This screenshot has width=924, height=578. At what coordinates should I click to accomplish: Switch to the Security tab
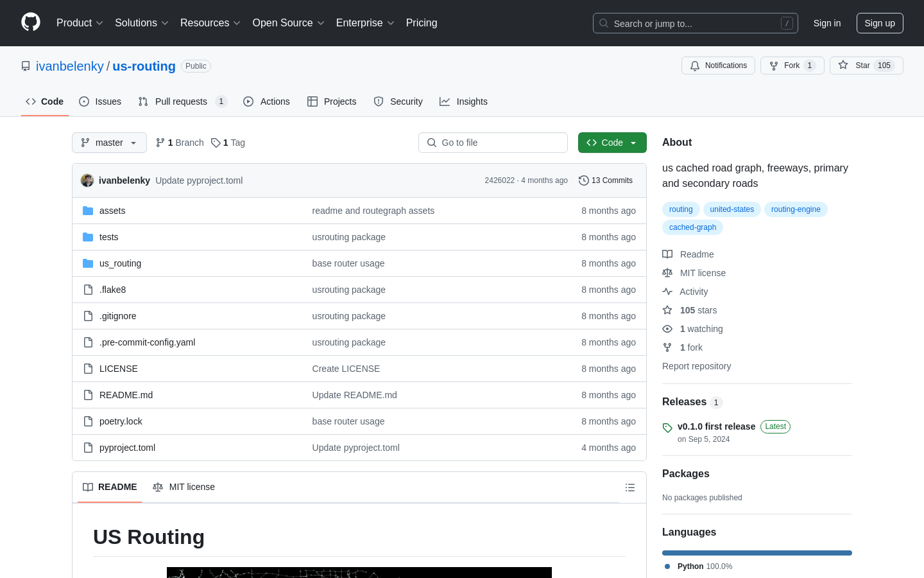point(398,101)
